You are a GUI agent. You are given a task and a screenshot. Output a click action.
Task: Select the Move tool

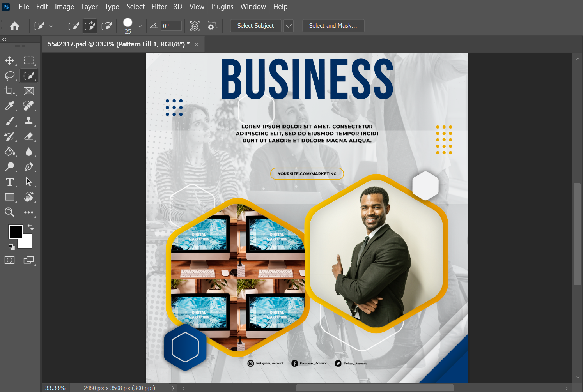[x=9, y=60]
